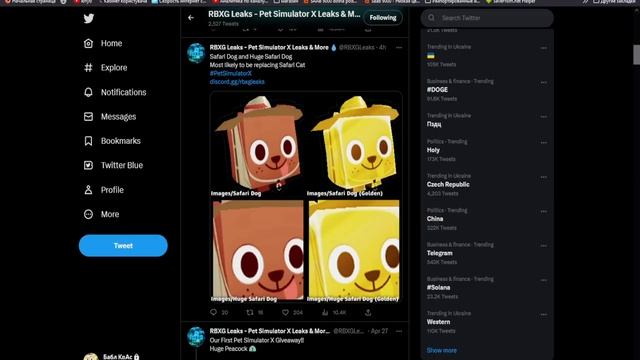
Task: Open more options for China trend
Action: click(x=544, y=211)
